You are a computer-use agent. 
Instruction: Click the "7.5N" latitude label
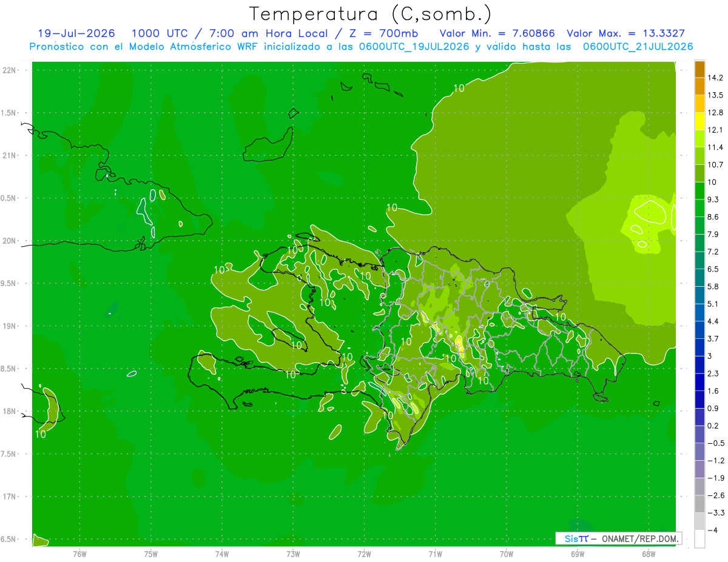coord(9,454)
